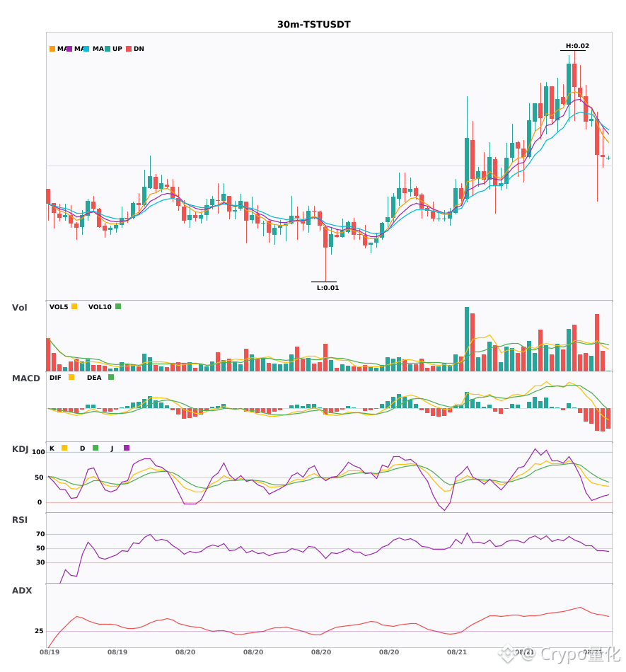Click the DIF legend text

(x=55, y=378)
